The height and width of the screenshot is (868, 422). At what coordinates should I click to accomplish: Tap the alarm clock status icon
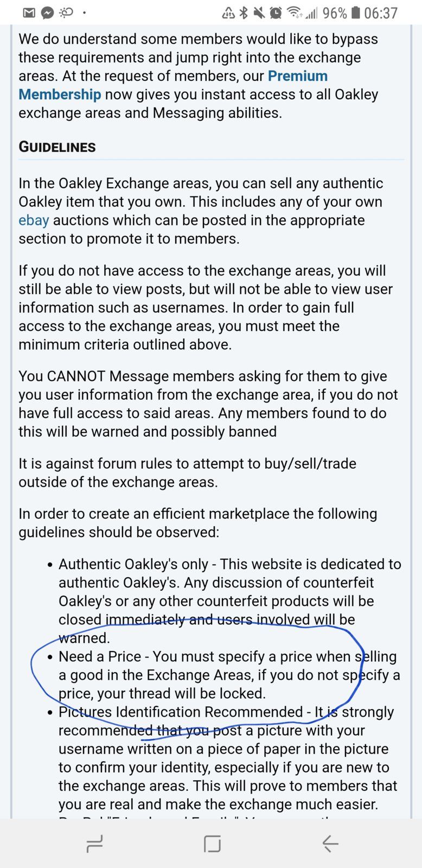click(276, 12)
